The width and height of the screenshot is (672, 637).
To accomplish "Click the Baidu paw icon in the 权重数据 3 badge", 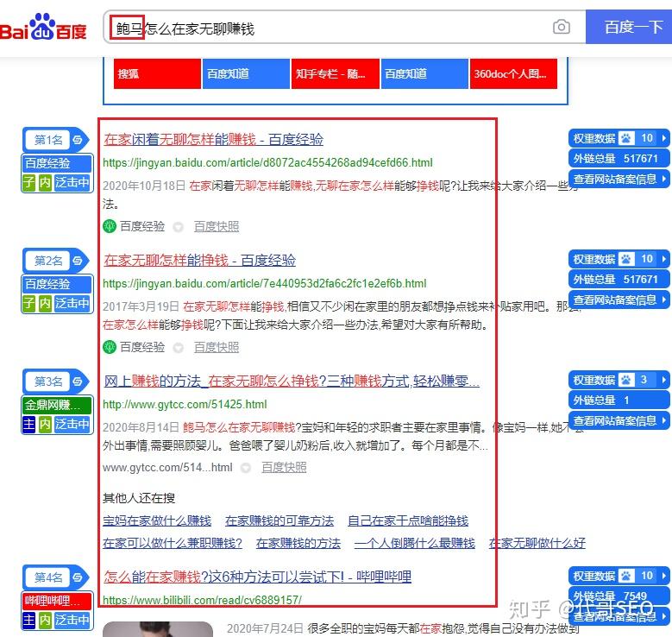I will 626,380.
